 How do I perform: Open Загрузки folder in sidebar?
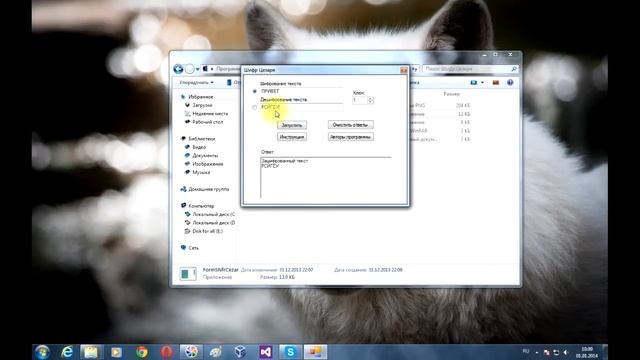point(202,105)
